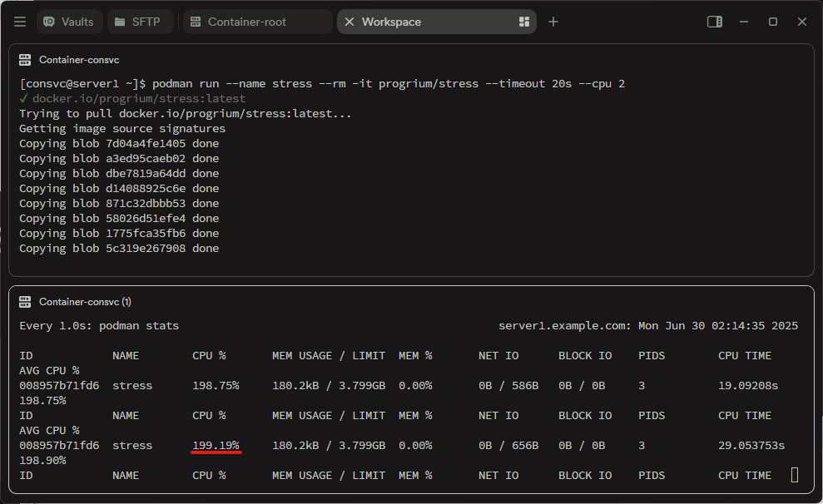The height and width of the screenshot is (504, 823).
Task: Switch to the Container-root tab
Action: point(258,22)
